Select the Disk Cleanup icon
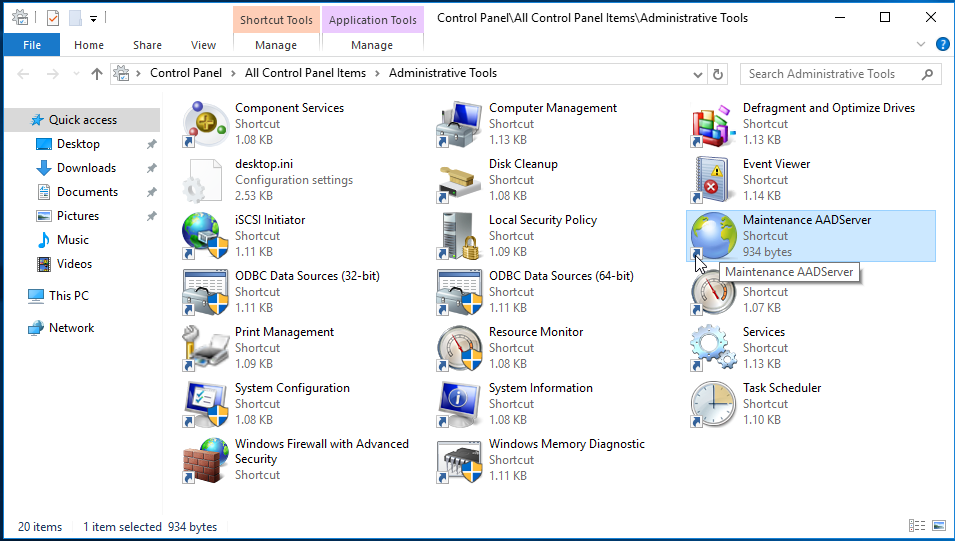Viewport: 955px width, 541px height. coord(460,180)
